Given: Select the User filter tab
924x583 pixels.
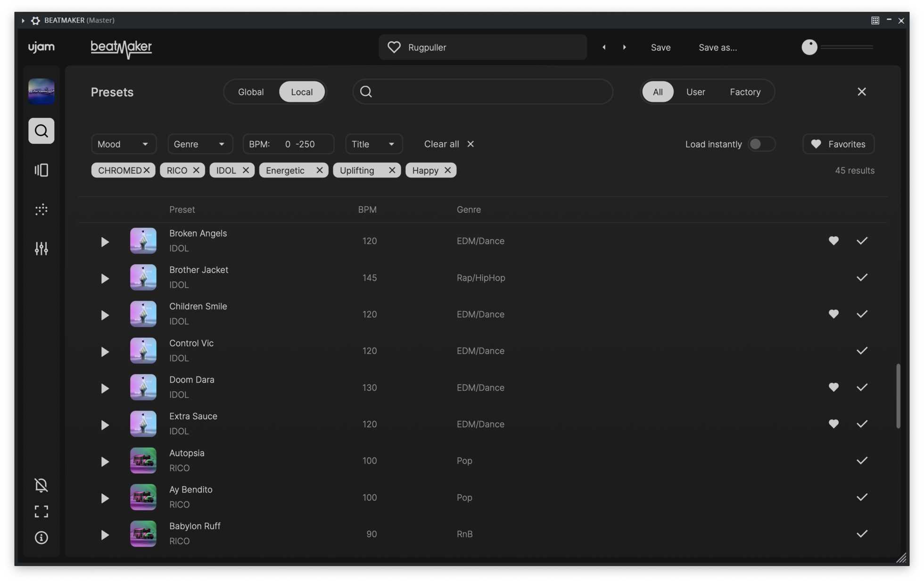Looking at the screenshot, I should 695,92.
